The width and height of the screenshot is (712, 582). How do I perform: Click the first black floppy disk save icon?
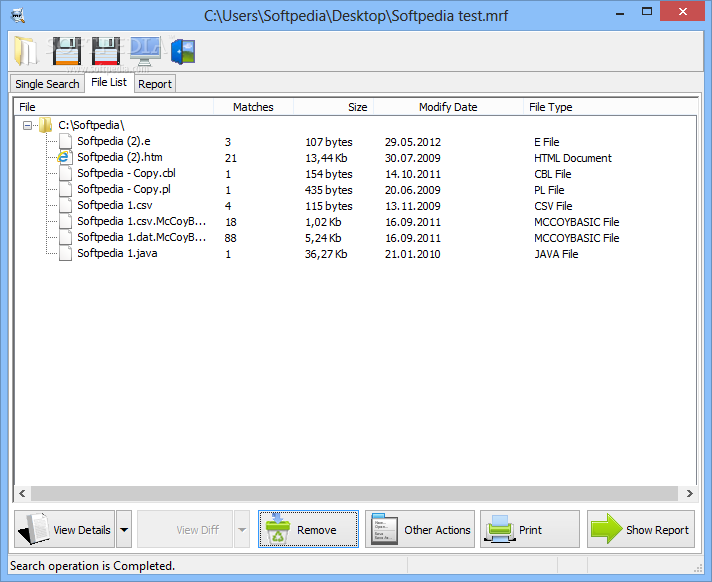(x=67, y=51)
